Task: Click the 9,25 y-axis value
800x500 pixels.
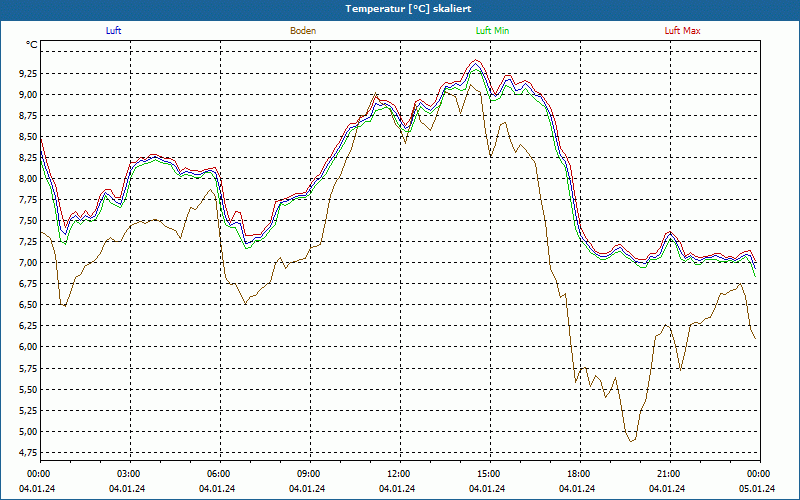Action: 28,73
